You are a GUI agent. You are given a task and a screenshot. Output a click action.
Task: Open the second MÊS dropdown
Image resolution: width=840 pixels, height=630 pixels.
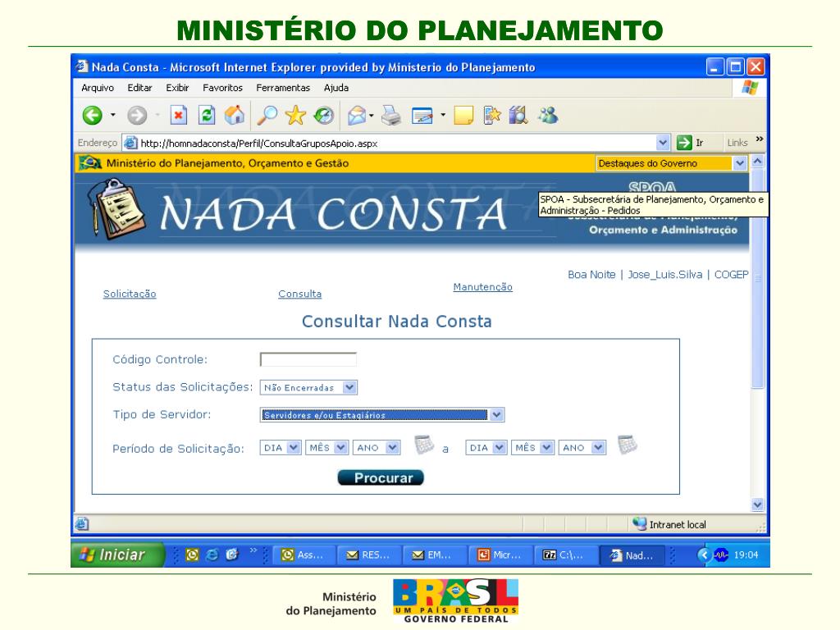point(546,447)
